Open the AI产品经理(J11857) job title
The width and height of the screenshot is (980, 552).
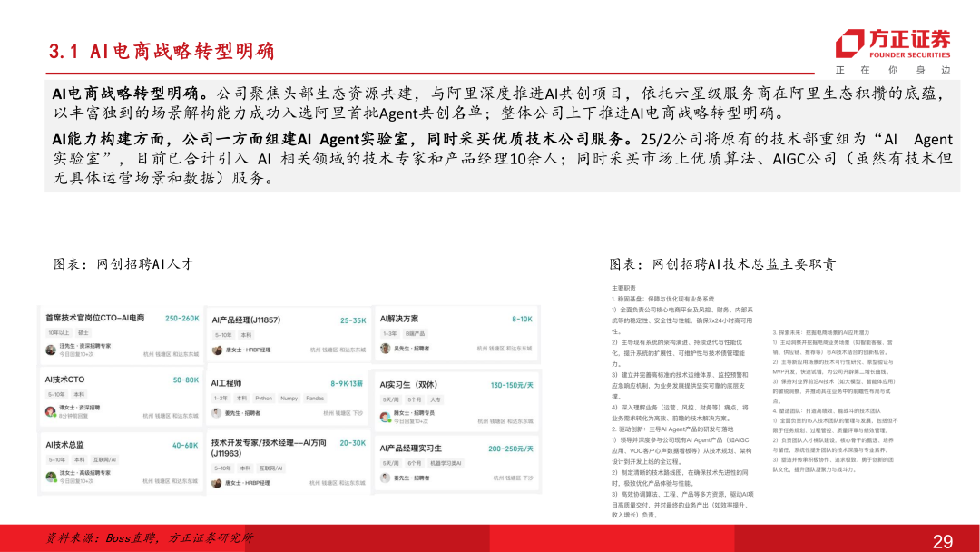pos(246,320)
